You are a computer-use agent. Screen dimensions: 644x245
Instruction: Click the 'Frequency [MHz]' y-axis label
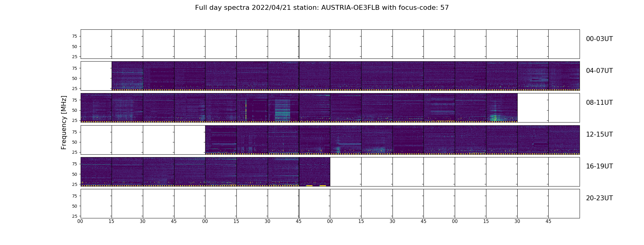pos(64,123)
